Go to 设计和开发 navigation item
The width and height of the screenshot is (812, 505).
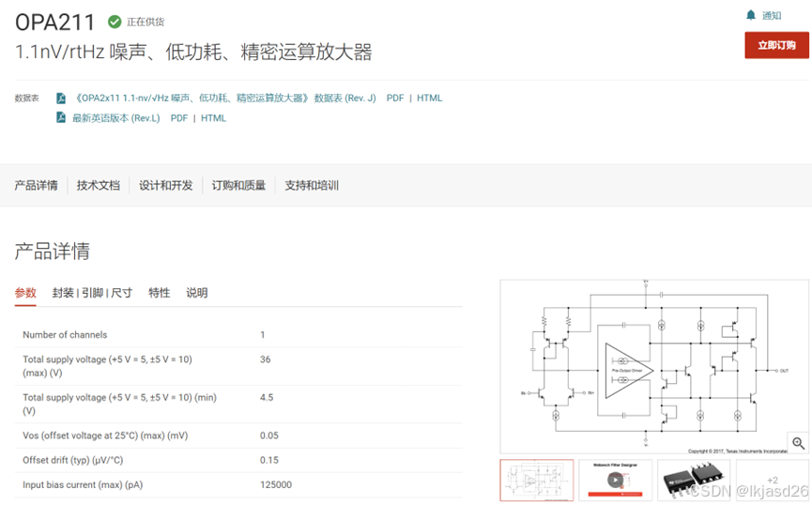pos(166,186)
